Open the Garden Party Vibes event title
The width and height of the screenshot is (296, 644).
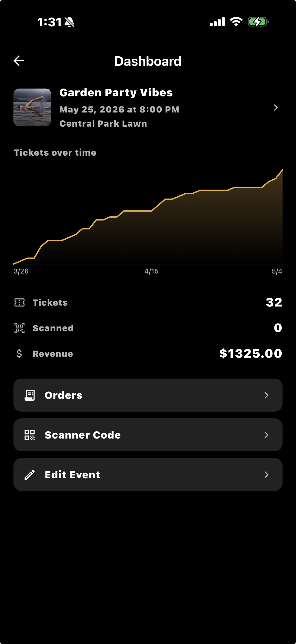click(x=116, y=93)
